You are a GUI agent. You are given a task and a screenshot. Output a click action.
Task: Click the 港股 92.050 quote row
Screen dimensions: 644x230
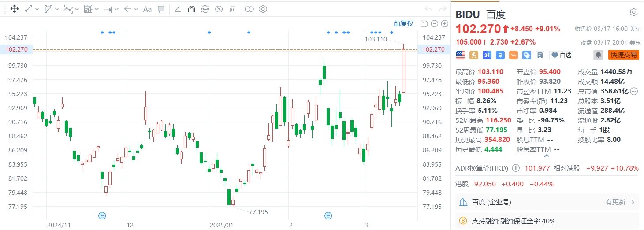[504, 184]
